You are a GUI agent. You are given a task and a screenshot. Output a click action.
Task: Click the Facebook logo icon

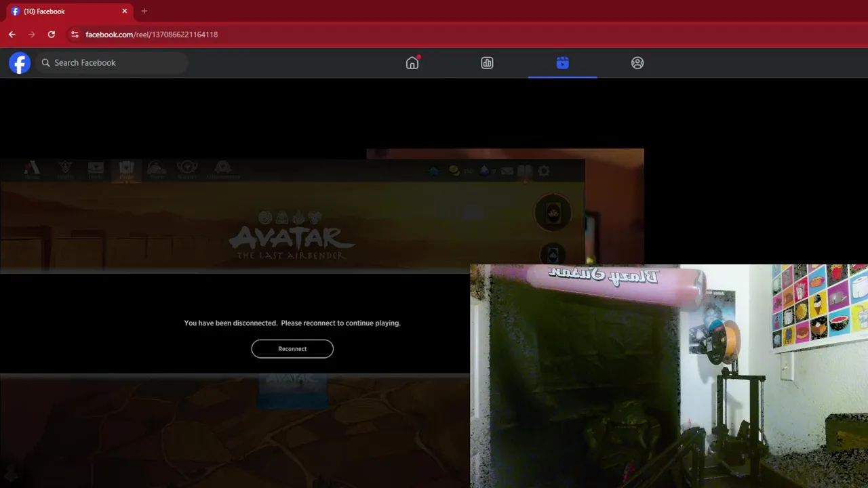pos(20,63)
